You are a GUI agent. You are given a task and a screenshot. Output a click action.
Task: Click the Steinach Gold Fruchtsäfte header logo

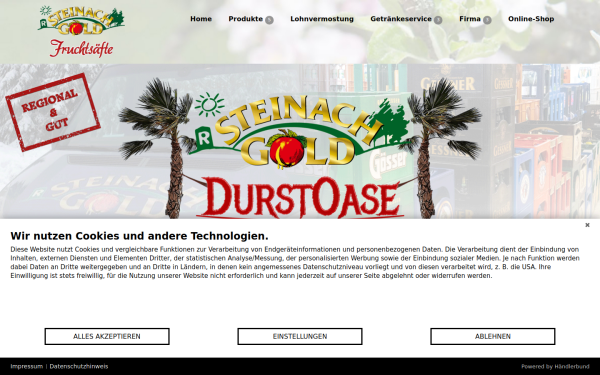(x=81, y=32)
